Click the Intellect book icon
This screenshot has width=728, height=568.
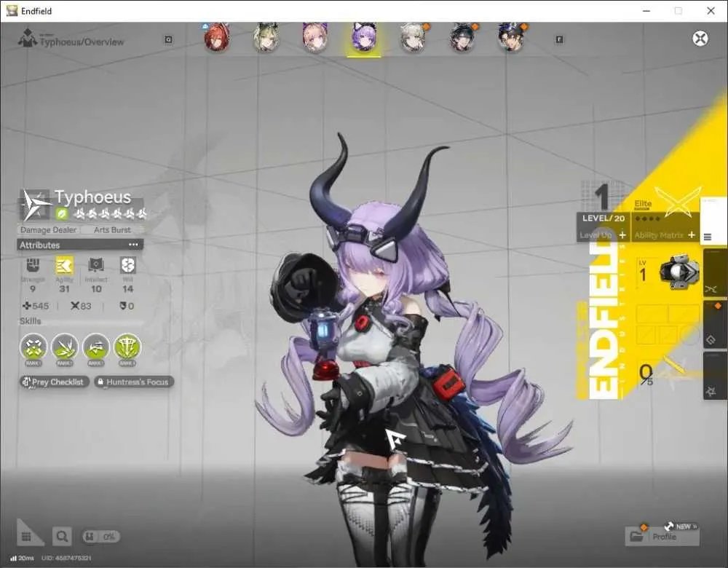point(95,265)
